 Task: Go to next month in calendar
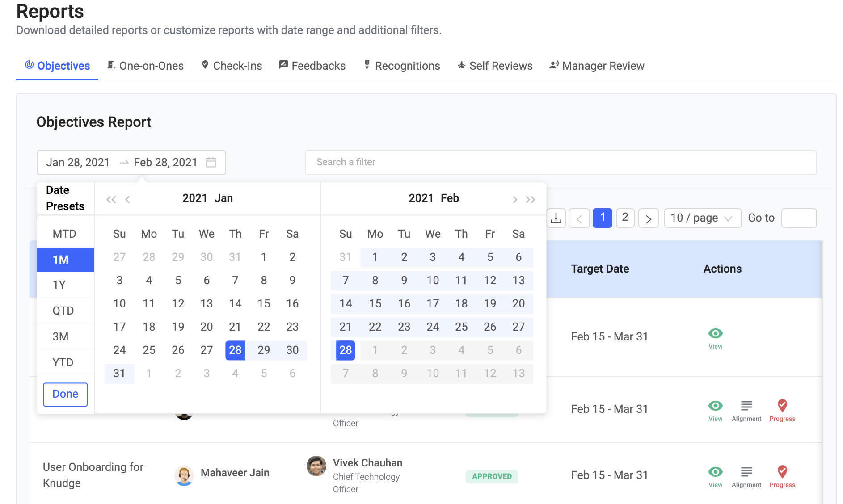[514, 199]
